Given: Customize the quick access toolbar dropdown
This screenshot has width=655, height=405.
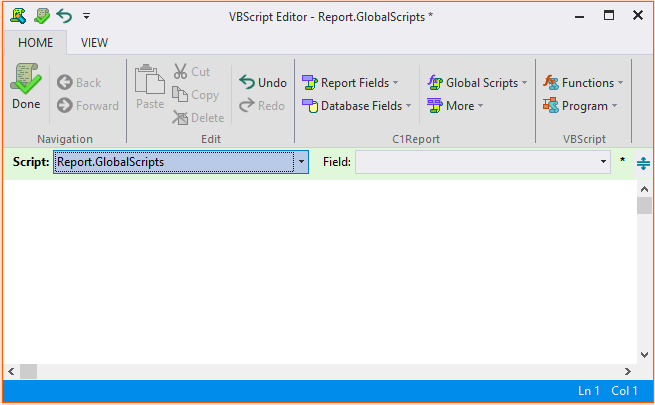Looking at the screenshot, I should pyautogui.click(x=86, y=16).
